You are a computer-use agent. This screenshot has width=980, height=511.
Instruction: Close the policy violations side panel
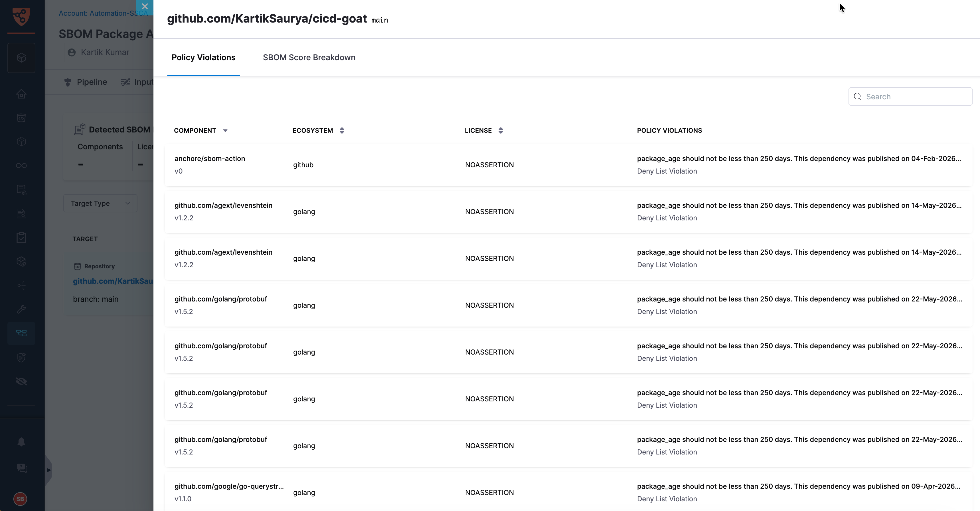click(x=145, y=7)
